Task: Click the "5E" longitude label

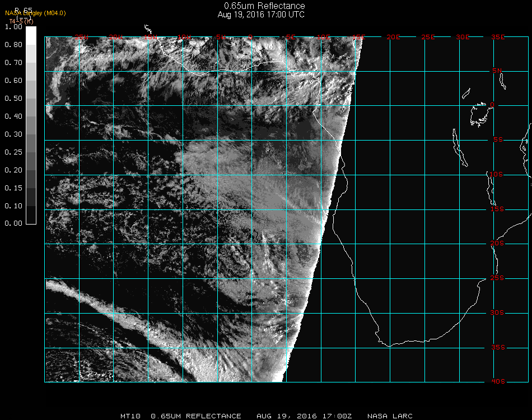Action: 291,37
